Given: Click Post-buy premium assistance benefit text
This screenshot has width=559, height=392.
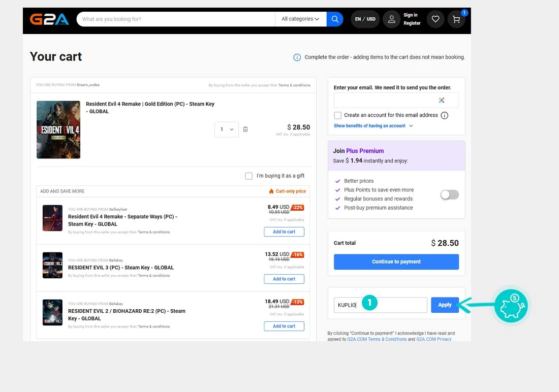Looking at the screenshot, I should click(378, 208).
